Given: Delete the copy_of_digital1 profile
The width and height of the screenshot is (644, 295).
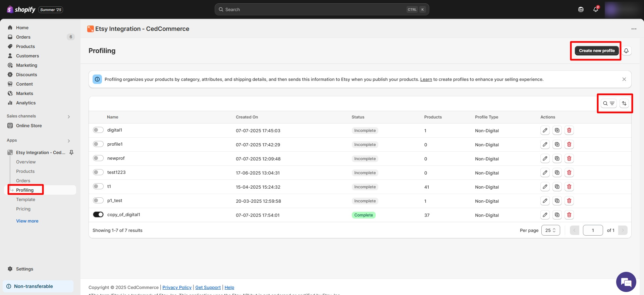Looking at the screenshot, I should [x=569, y=215].
